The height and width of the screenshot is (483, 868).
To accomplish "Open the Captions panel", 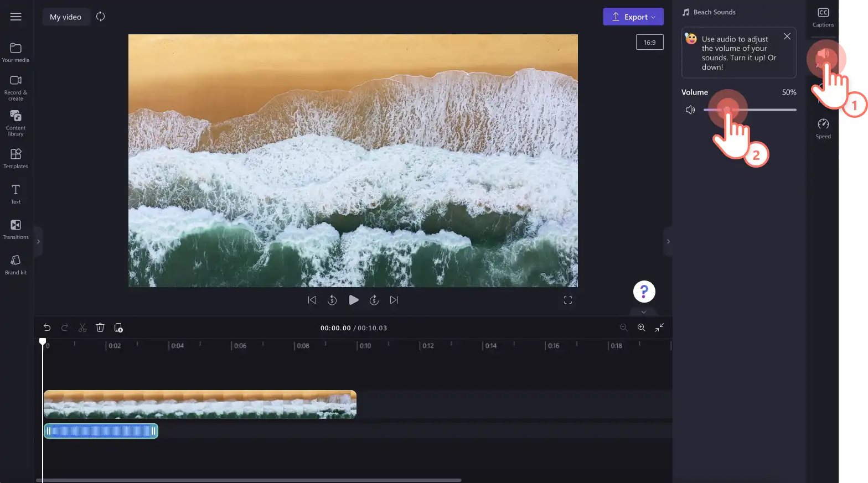I will [823, 17].
